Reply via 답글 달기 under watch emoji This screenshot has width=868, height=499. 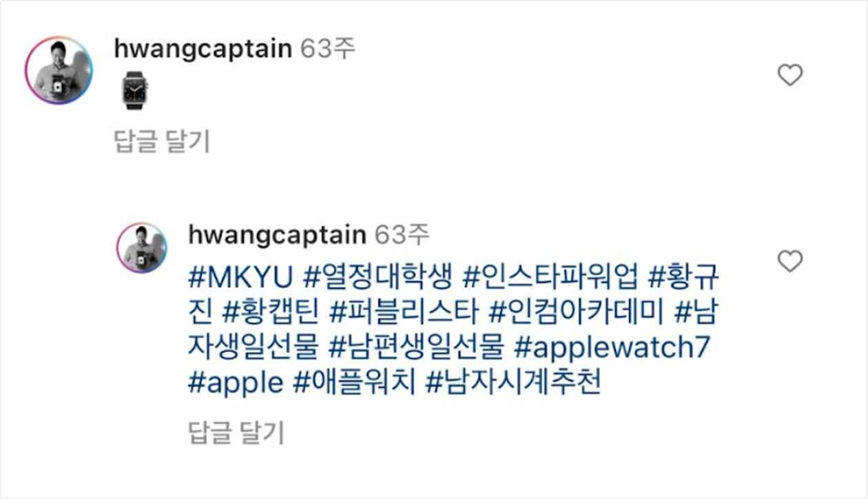tap(161, 141)
